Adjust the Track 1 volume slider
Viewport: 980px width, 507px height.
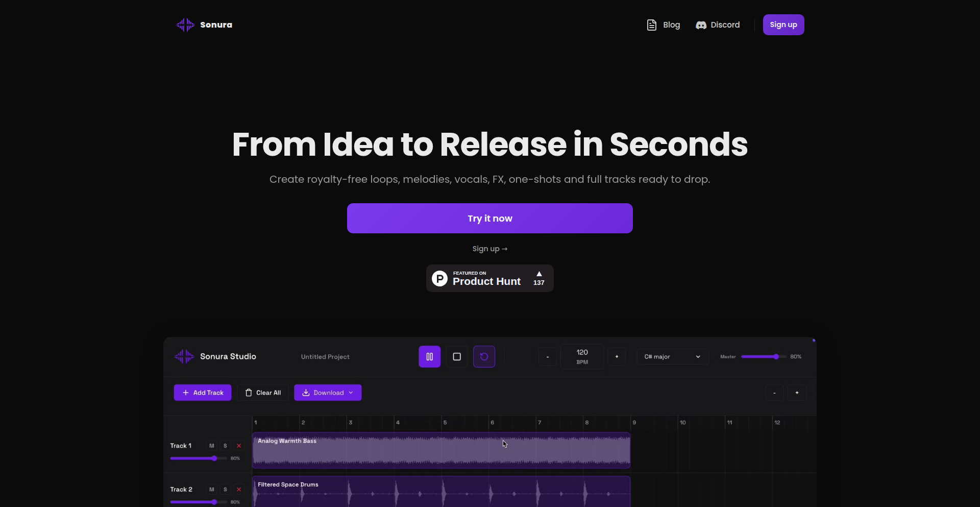coord(199,458)
